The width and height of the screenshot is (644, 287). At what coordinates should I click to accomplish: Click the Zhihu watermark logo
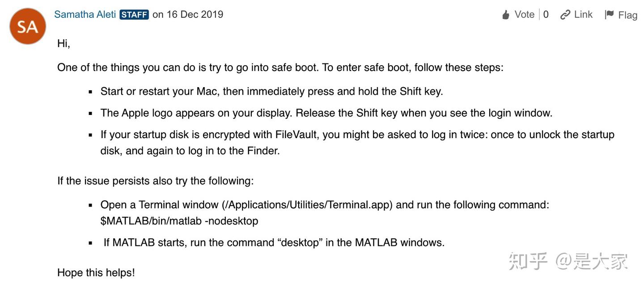[x=528, y=262]
